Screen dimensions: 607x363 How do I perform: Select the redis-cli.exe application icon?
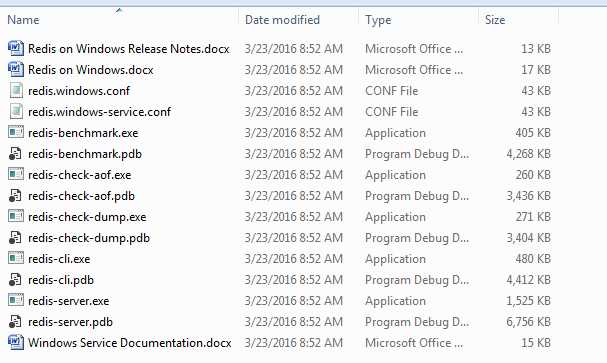[16, 259]
